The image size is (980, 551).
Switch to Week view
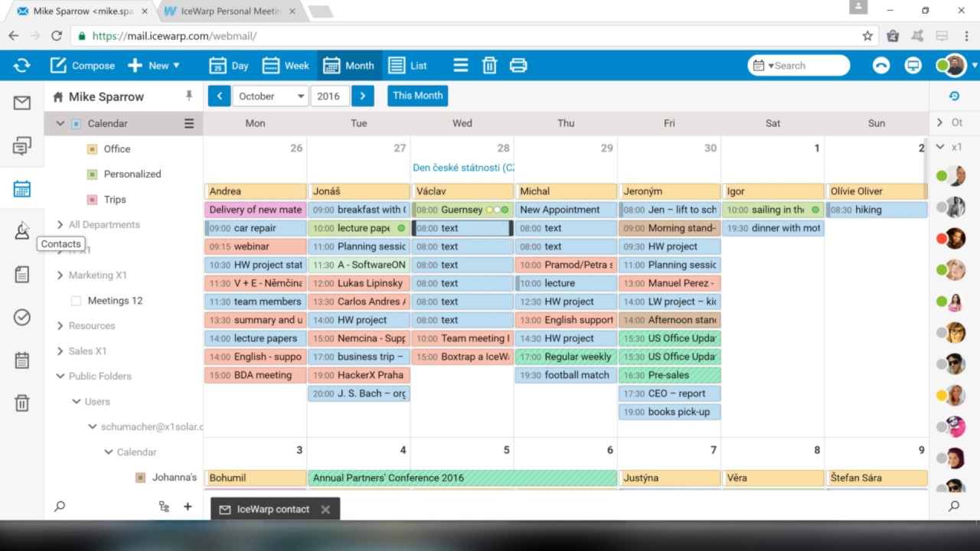point(286,66)
